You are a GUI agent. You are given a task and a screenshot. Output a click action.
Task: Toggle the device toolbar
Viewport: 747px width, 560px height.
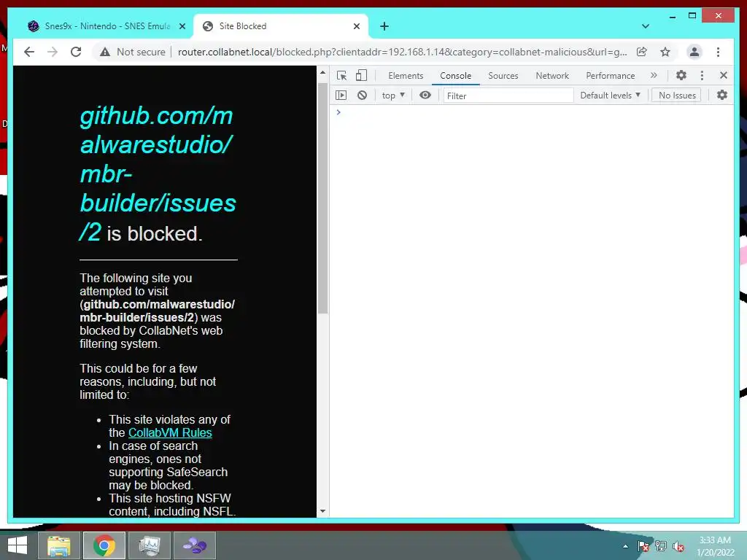tap(362, 75)
